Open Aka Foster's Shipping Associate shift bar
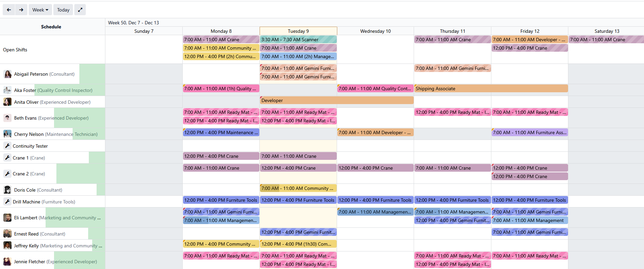 pos(491,89)
